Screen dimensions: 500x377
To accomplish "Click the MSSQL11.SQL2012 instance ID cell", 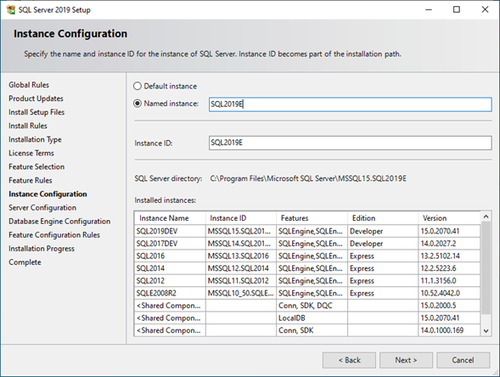I will 241,281.
